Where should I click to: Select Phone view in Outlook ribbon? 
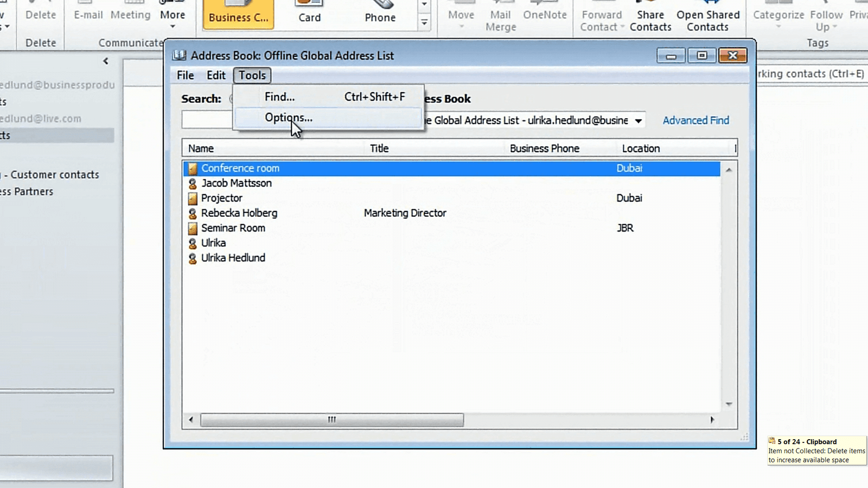tap(380, 13)
